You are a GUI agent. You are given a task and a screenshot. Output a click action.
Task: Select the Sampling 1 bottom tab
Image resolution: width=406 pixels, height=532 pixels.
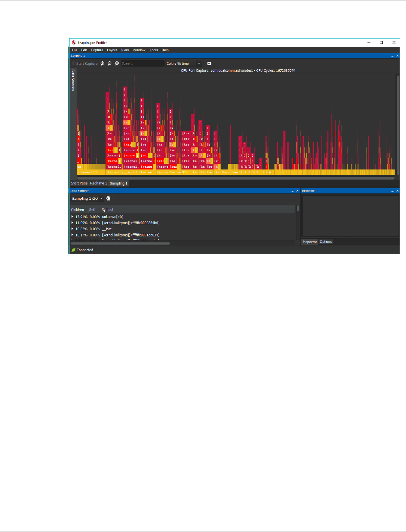119,183
